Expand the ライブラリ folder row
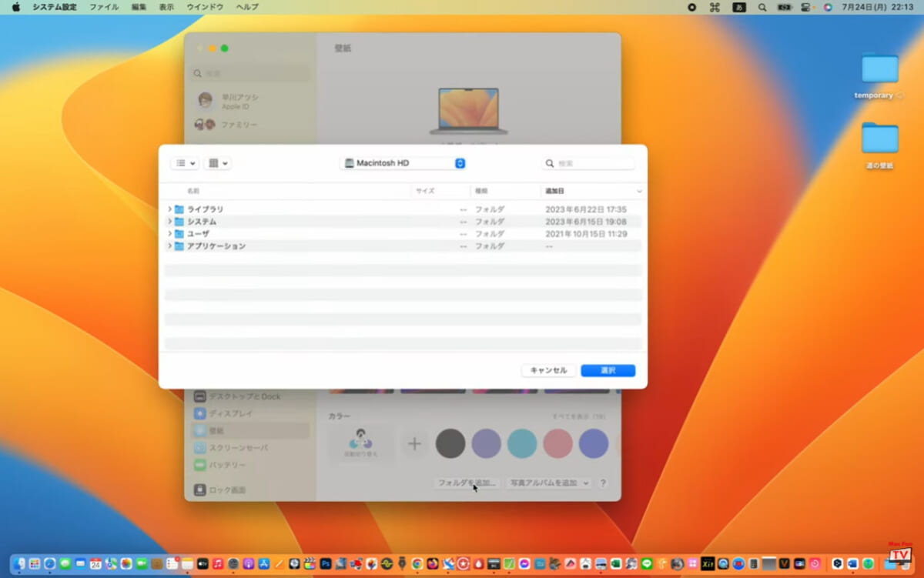Image resolution: width=924 pixels, height=578 pixels. coord(169,209)
